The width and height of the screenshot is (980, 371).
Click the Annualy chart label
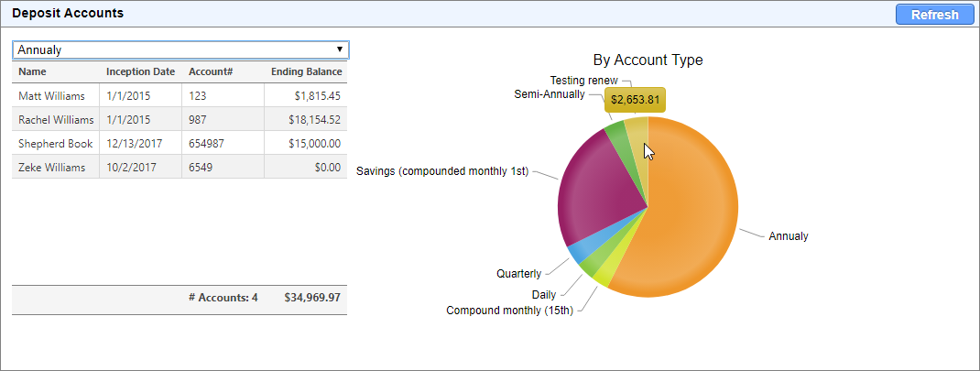tap(788, 236)
